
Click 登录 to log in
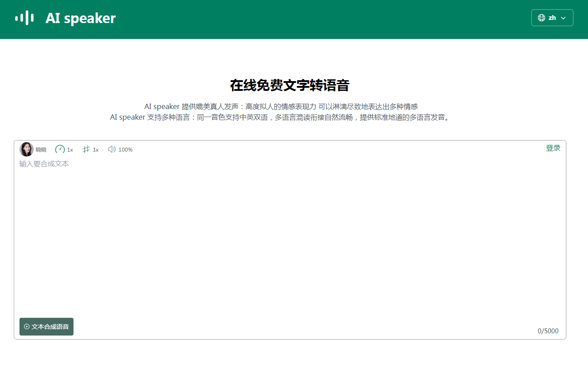coord(553,148)
